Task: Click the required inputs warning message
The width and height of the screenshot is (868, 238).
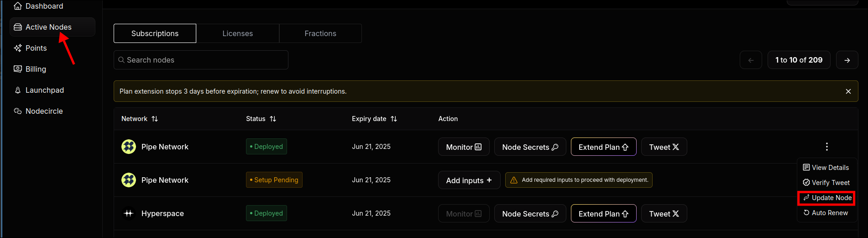Action: [x=579, y=180]
